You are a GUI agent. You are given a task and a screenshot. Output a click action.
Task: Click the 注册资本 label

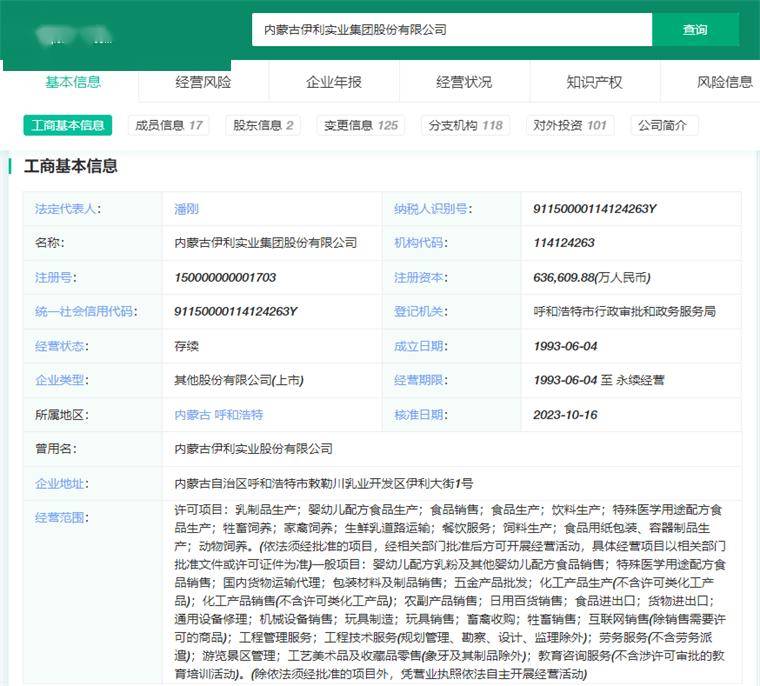tap(421, 277)
